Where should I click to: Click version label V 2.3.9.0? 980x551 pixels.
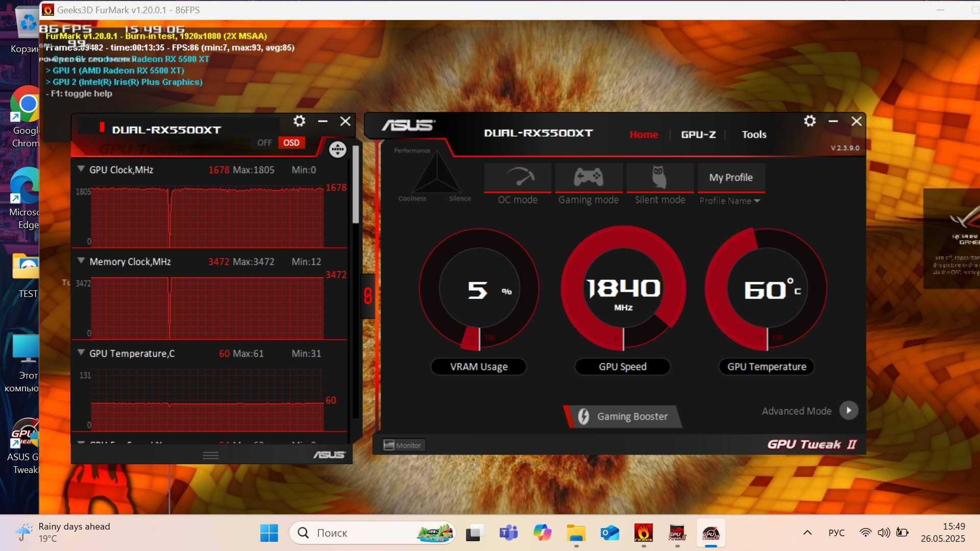(x=845, y=148)
